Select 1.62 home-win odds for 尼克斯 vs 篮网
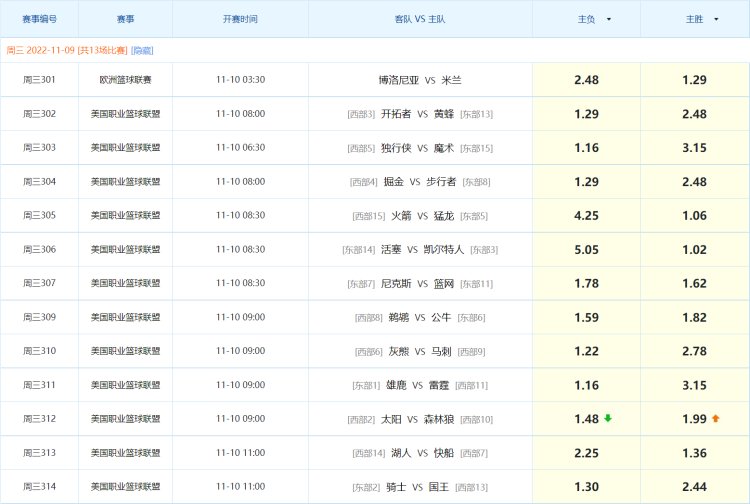750x504 pixels. coord(694,284)
